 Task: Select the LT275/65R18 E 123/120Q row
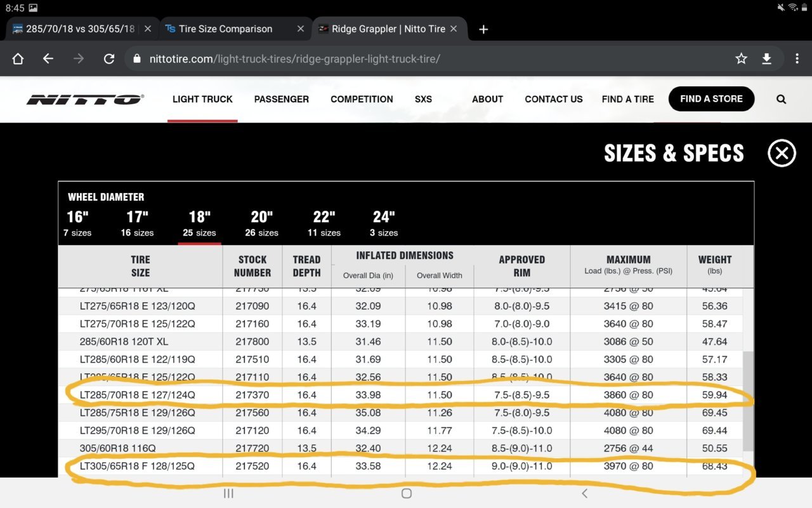[x=400, y=306]
